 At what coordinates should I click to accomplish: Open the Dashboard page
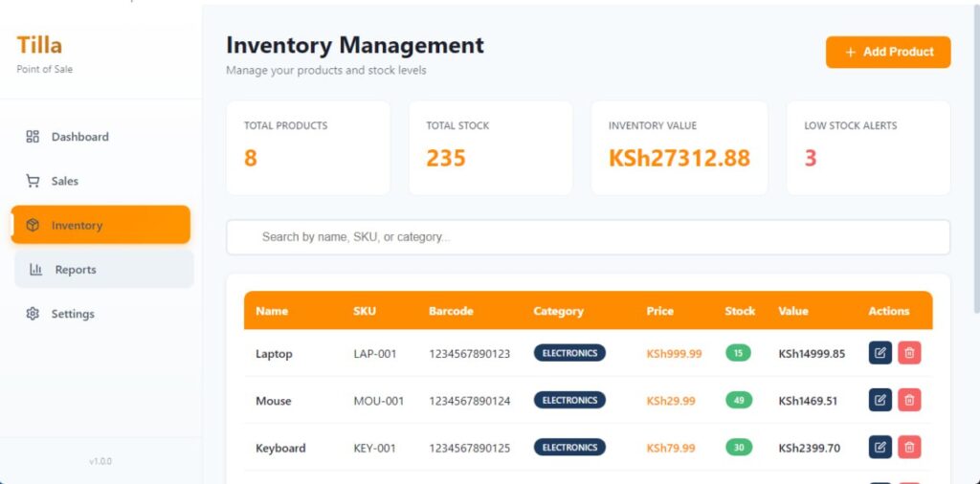pos(79,137)
